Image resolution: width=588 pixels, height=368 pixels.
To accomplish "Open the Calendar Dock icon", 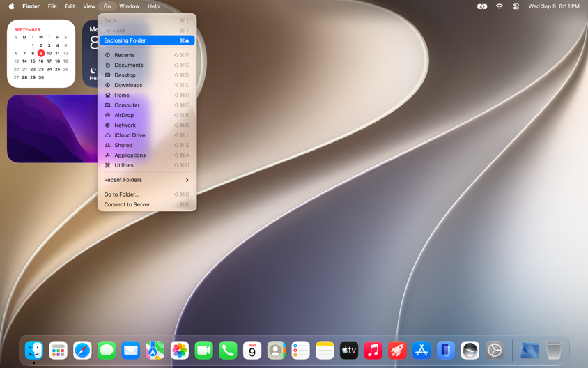I will [252, 351].
